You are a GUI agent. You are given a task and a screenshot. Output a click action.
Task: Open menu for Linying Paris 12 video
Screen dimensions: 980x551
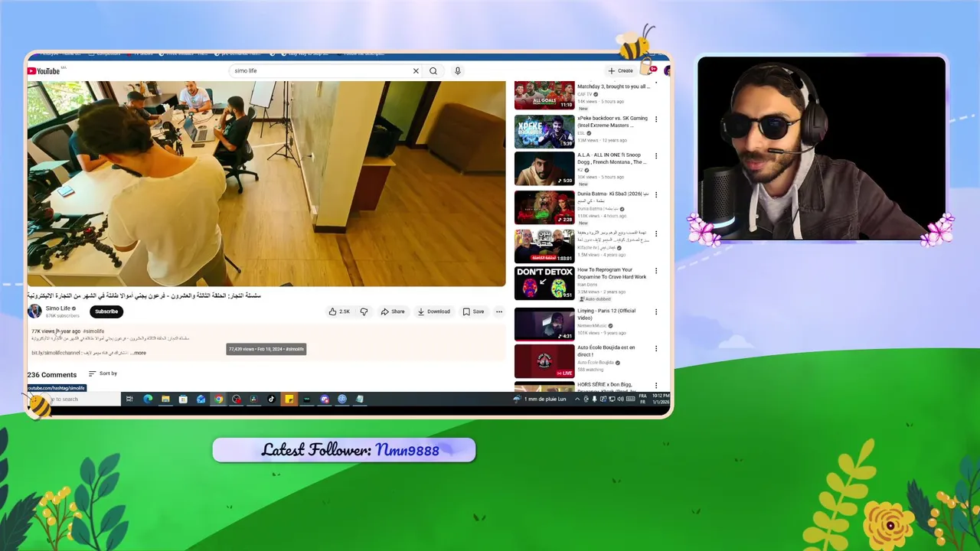click(x=656, y=311)
